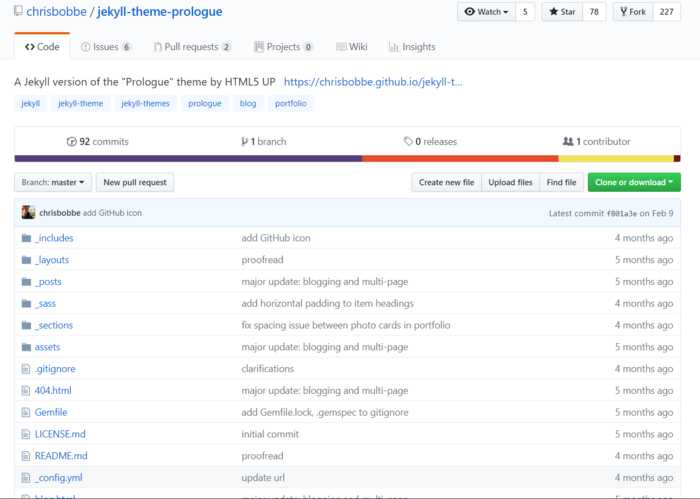Image resolution: width=700 pixels, height=499 pixels.
Task: Open the README.md file
Action: (61, 456)
